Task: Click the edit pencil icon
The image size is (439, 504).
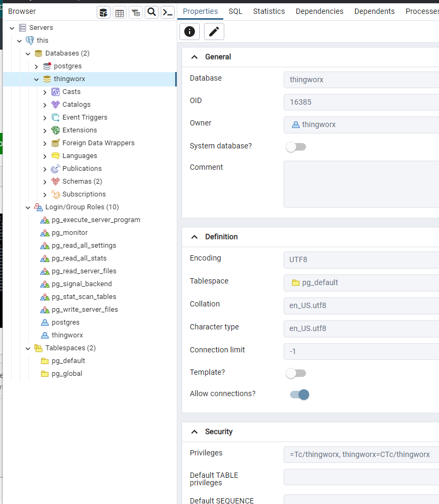Action: (214, 31)
